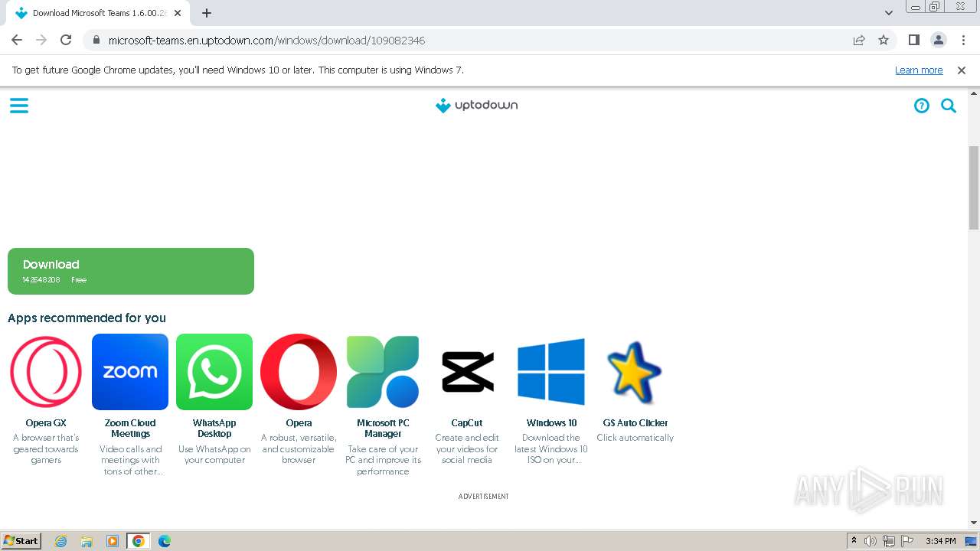980x551 pixels.
Task: Launch Internet Explorer from taskbar
Action: (x=61, y=541)
